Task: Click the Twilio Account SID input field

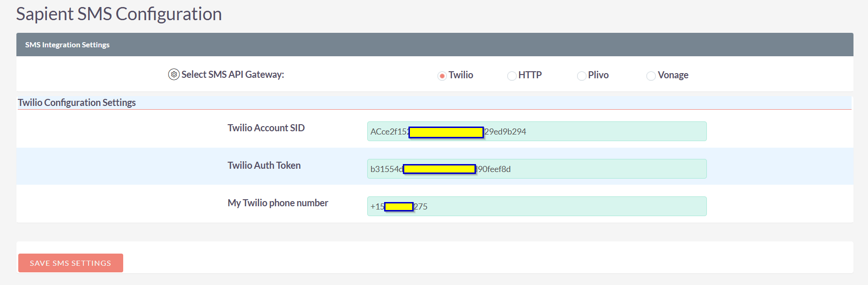Action: click(537, 131)
